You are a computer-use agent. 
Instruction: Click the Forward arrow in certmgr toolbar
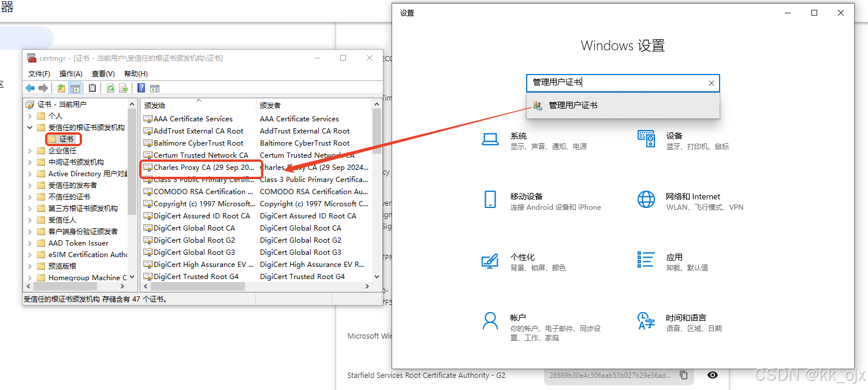pyautogui.click(x=43, y=88)
